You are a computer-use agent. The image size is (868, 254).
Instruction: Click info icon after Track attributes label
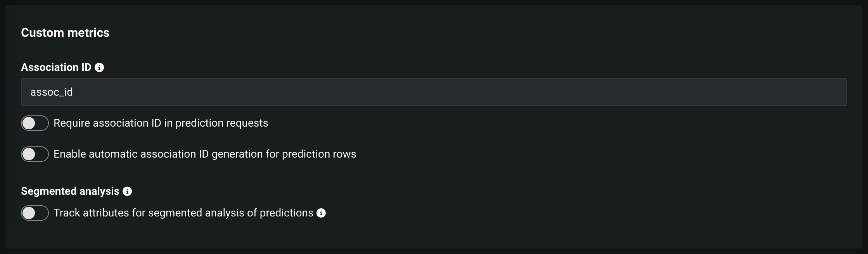point(321,213)
